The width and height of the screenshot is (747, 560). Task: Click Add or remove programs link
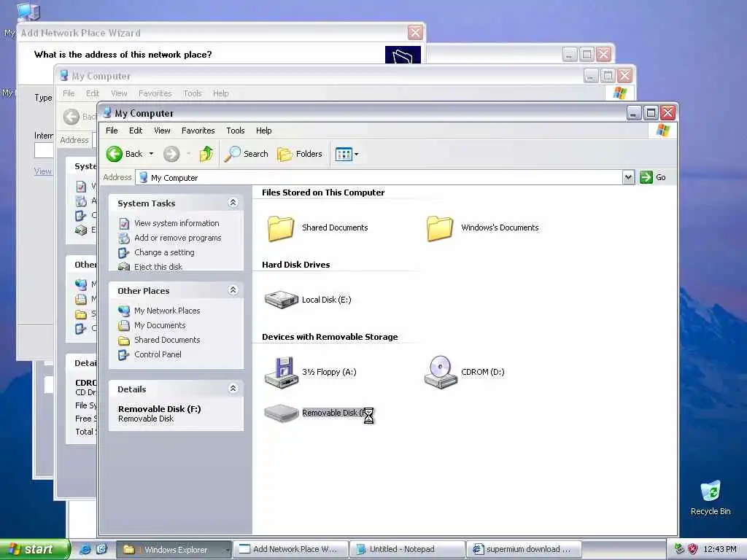tap(178, 238)
